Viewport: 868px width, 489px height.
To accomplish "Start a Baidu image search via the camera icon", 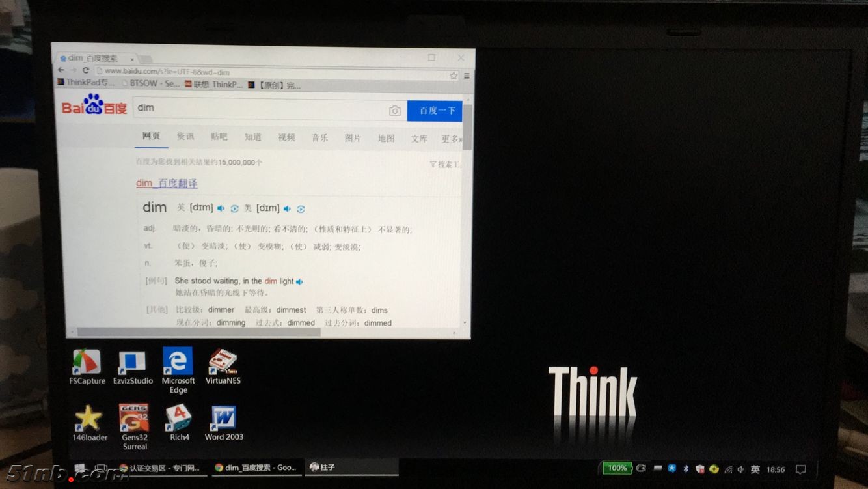I will tap(395, 111).
